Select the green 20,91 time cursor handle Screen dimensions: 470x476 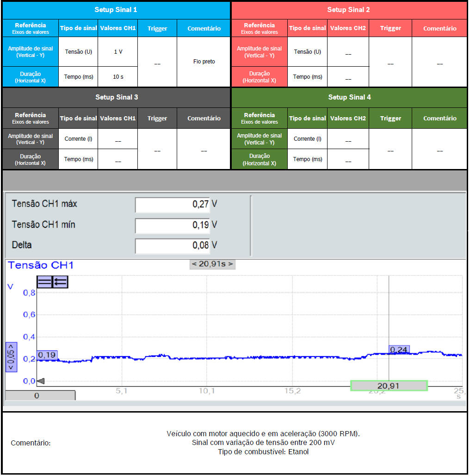click(x=389, y=386)
